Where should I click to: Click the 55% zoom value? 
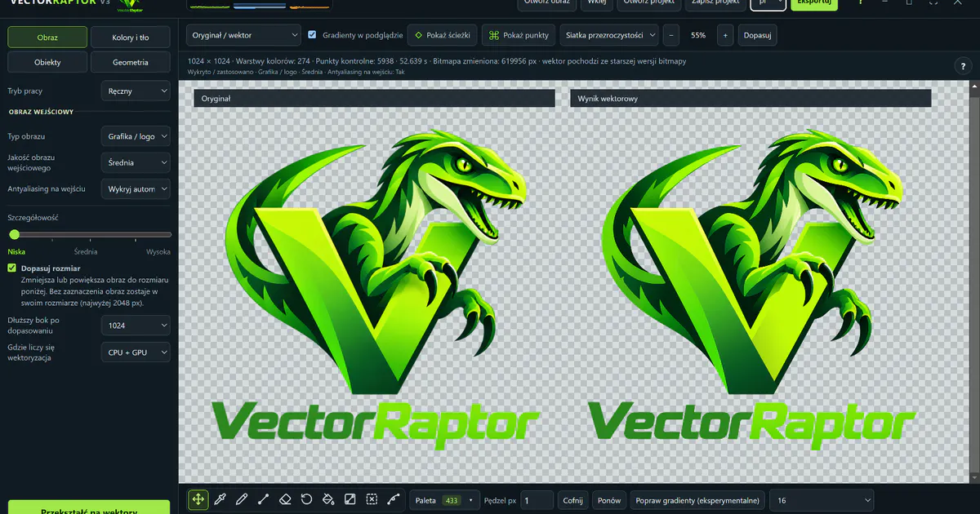pos(698,36)
